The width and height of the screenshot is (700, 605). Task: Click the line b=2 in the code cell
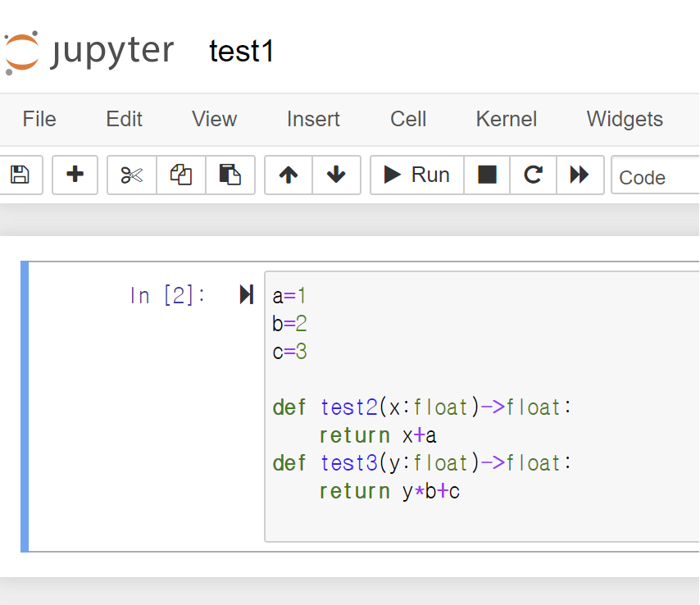coord(289,324)
